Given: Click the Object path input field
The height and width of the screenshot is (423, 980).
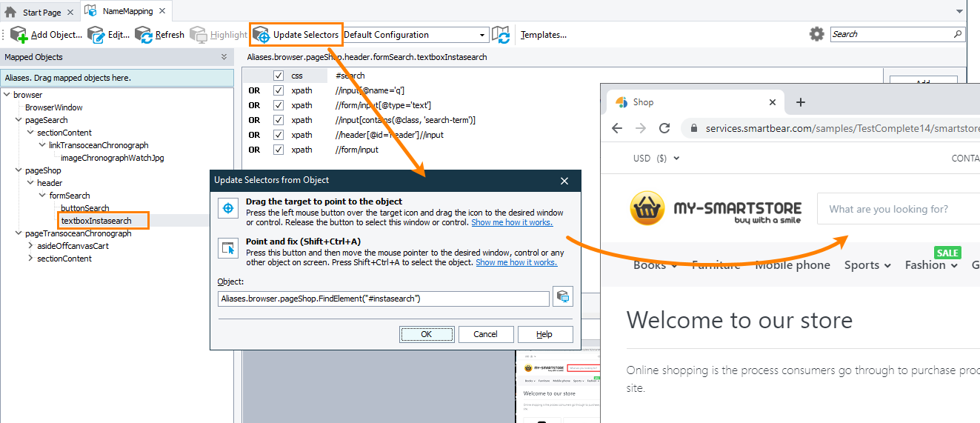Looking at the screenshot, I should 384,299.
